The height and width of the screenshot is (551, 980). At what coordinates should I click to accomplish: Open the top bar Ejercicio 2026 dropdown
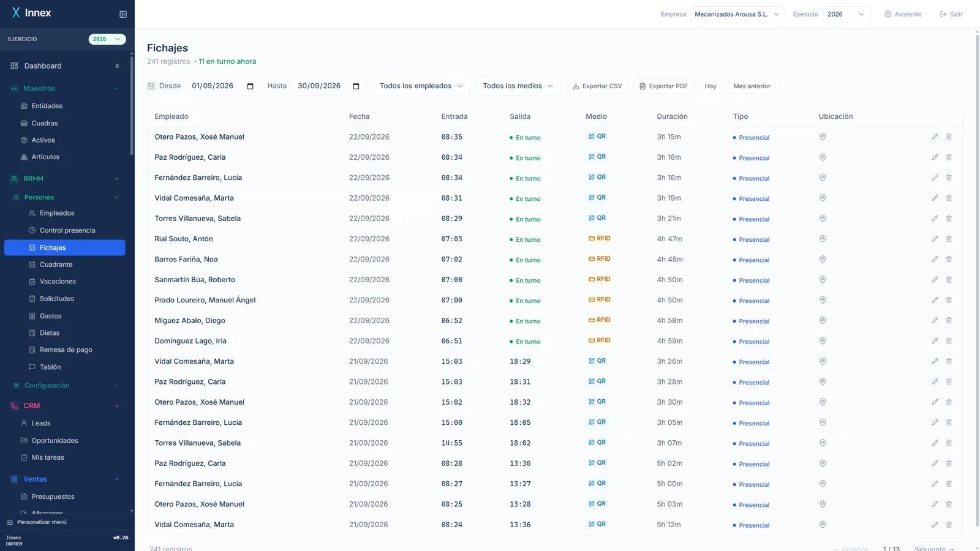click(846, 14)
